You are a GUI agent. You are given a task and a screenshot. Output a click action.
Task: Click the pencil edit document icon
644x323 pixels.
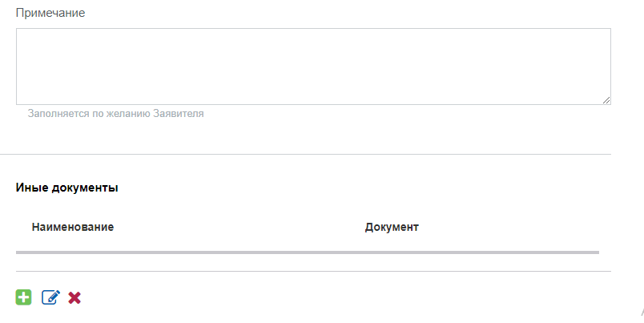tap(50, 297)
